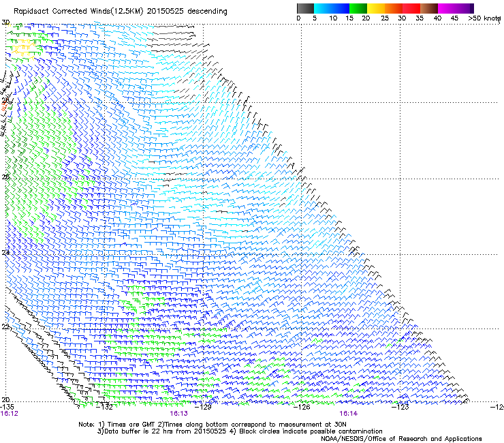Click the purple '16:13' time label
504x443 pixels.
pyautogui.click(x=179, y=414)
